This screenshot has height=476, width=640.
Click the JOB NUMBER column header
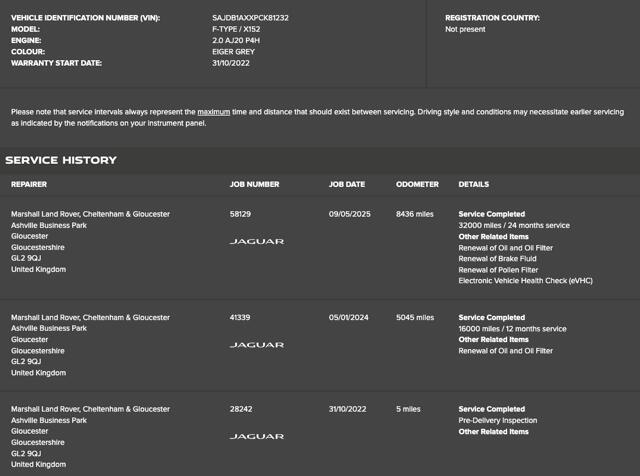coord(254,185)
